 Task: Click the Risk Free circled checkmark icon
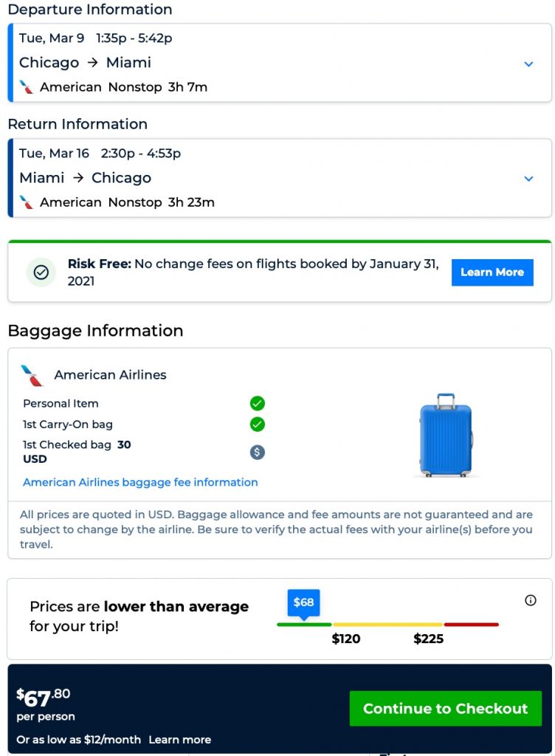coord(41,272)
